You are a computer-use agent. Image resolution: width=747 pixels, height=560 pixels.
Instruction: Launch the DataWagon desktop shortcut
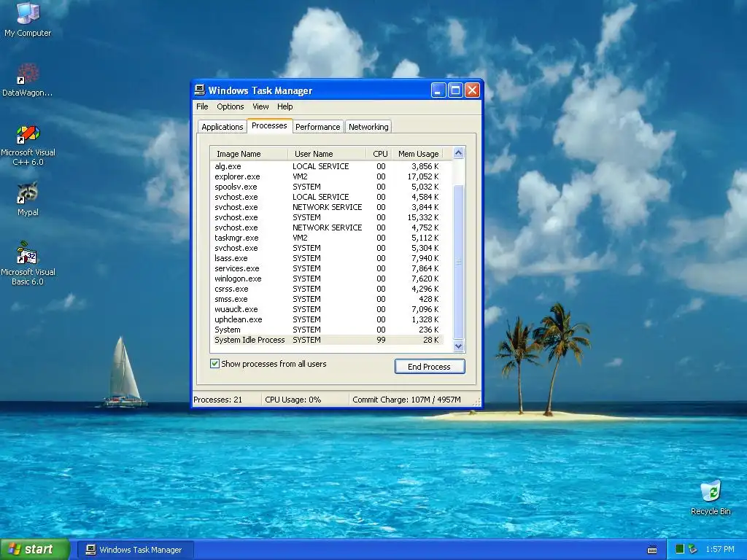tap(28, 79)
